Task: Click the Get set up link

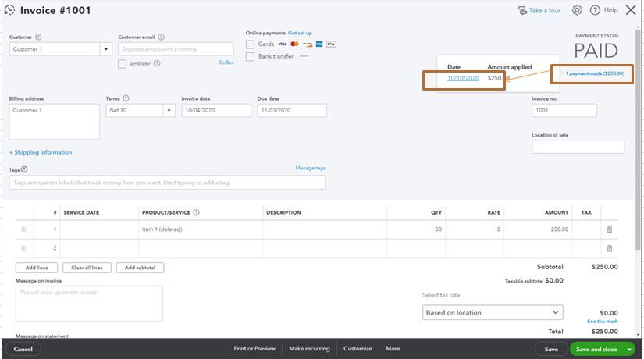Action: pos(300,33)
